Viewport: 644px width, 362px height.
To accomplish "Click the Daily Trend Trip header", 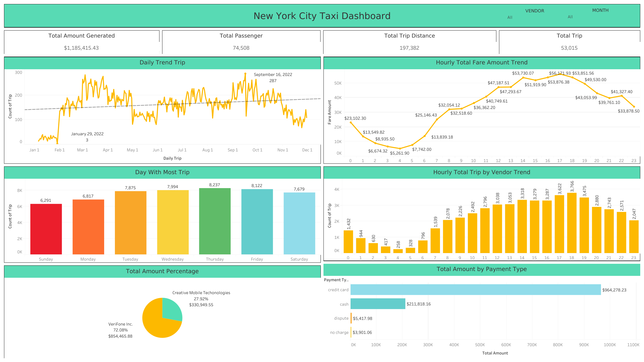I will coord(162,63).
